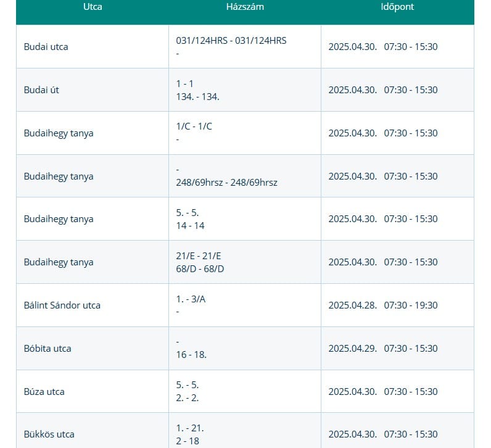The image size is (491, 448).
Task: Click the Bükkös utca street cell
Action: [49, 434]
